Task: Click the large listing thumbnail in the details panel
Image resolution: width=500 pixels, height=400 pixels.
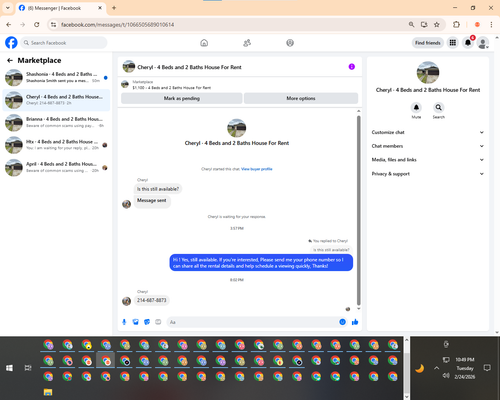Action: (428, 72)
